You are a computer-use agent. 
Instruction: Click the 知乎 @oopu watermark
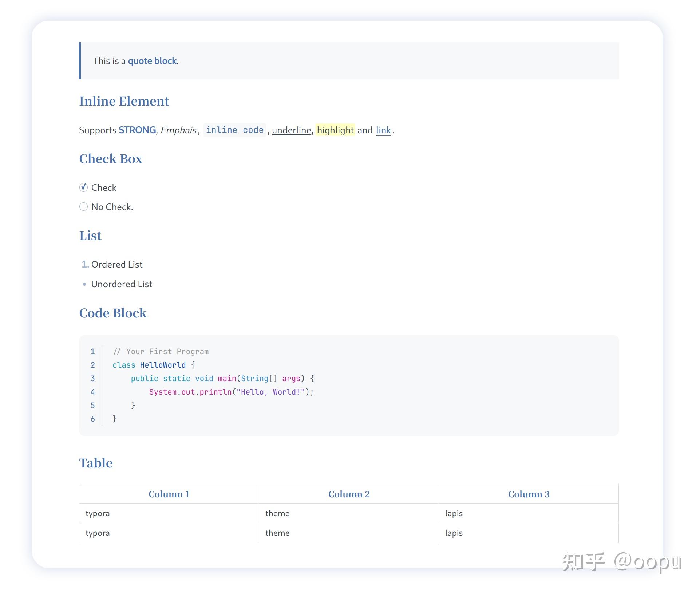(622, 562)
